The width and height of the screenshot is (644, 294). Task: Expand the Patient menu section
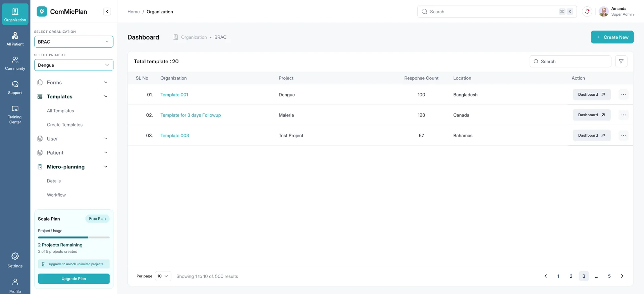[73, 153]
